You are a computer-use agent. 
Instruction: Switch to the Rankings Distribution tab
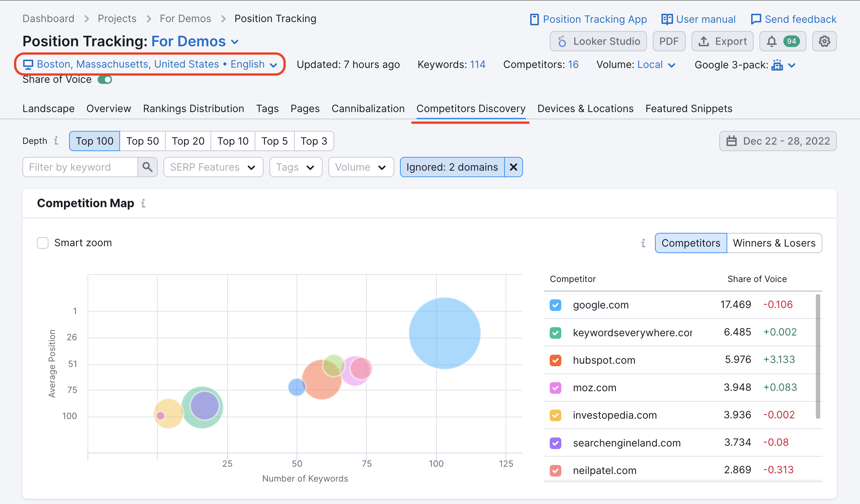click(x=193, y=108)
